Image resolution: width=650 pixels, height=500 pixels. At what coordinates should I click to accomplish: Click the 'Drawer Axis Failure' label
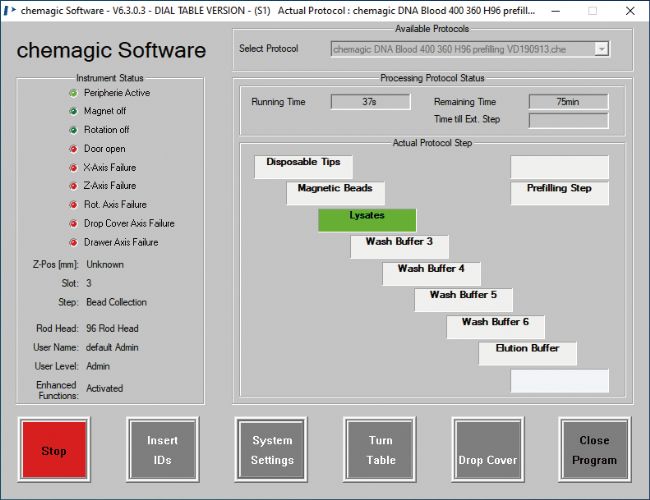coord(121,242)
